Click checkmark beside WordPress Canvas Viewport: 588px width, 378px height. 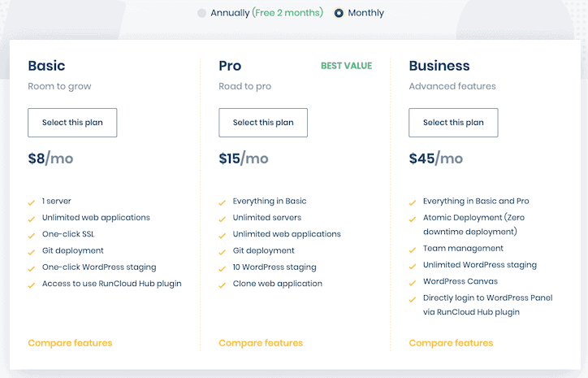413,283
